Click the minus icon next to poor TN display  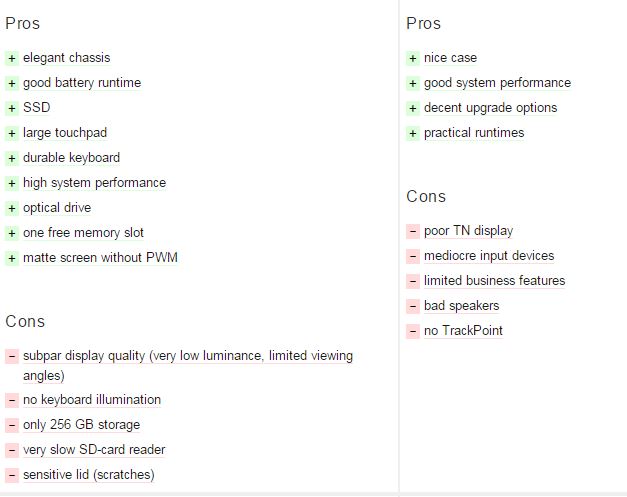click(413, 232)
